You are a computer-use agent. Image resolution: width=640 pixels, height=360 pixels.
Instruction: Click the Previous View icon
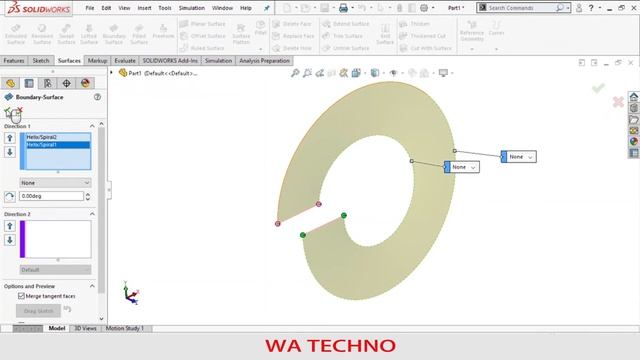320,73
